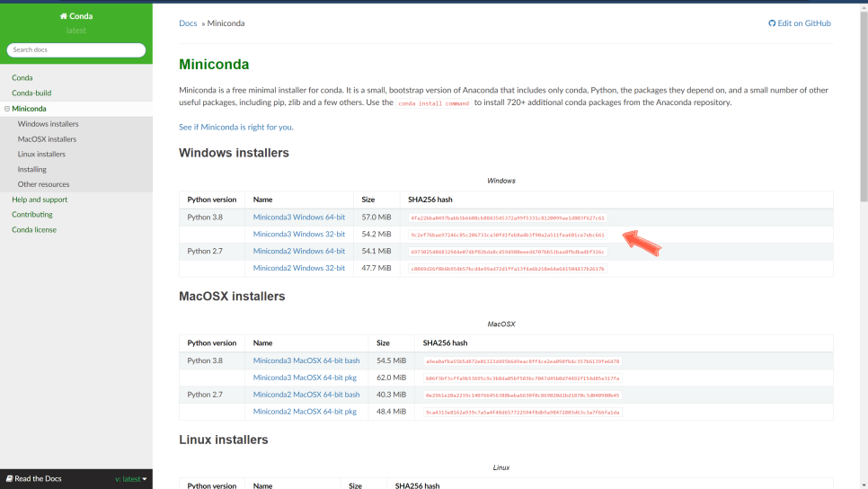Go to Windows installers sidebar entry
This screenshot has width=868, height=489.
(x=49, y=124)
